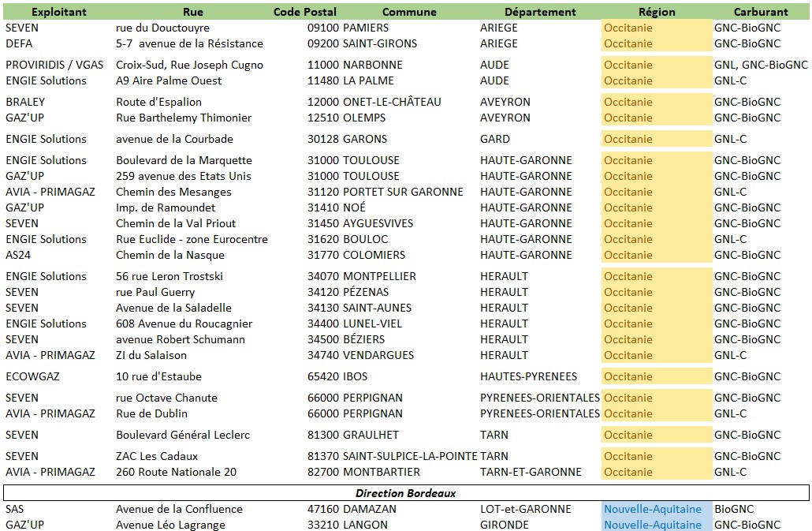Select the Route d'Espalion cell
Viewport: 812px width, 531px height.
pyautogui.click(x=159, y=102)
